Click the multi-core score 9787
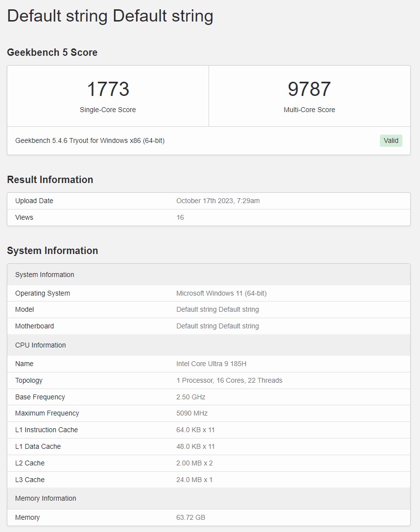This screenshot has height=532, width=420. pyautogui.click(x=309, y=90)
